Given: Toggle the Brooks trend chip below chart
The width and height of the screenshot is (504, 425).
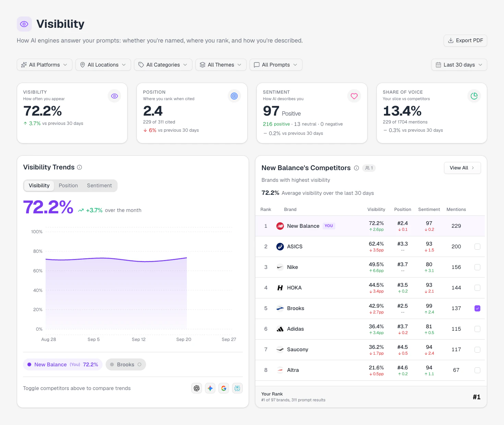Looking at the screenshot, I should (x=125, y=365).
